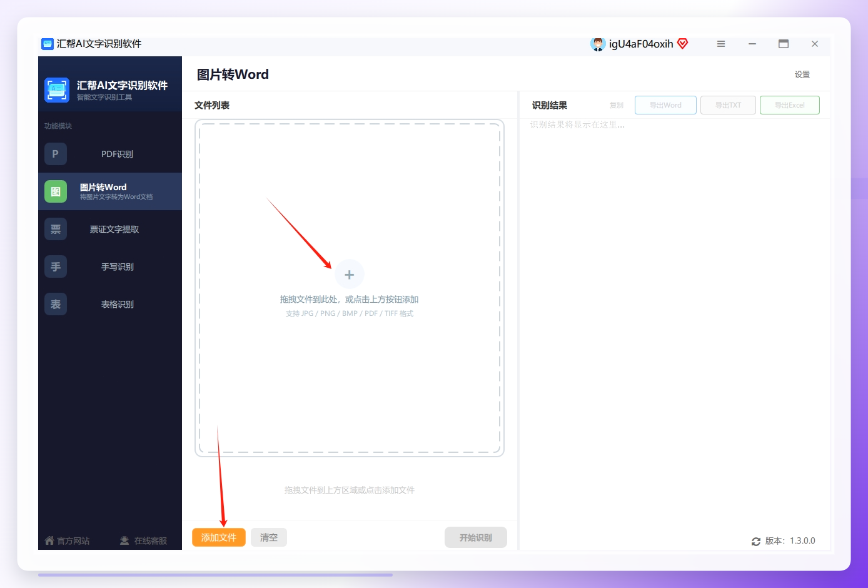Click the red VIP heart badge
Screen dimensions: 868x588
(x=683, y=43)
